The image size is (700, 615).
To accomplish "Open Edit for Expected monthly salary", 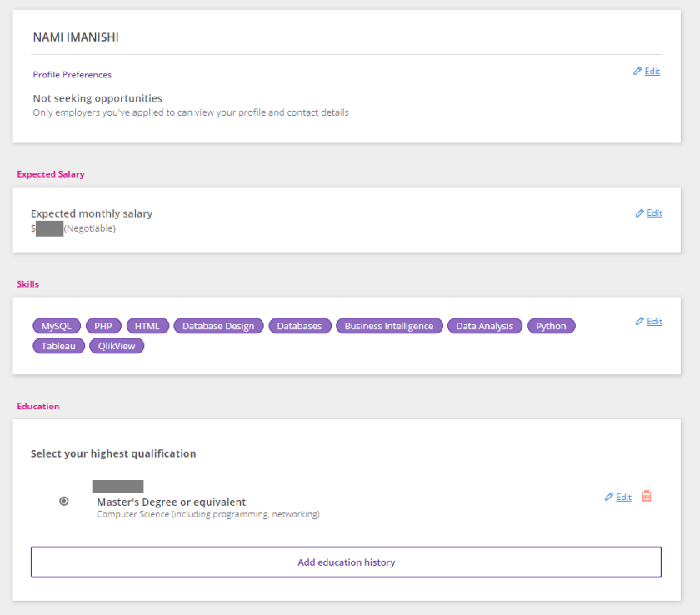I will (654, 213).
